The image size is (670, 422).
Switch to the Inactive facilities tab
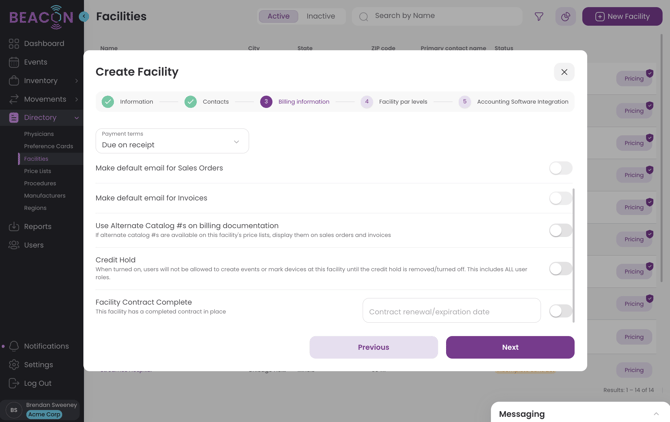321,16
